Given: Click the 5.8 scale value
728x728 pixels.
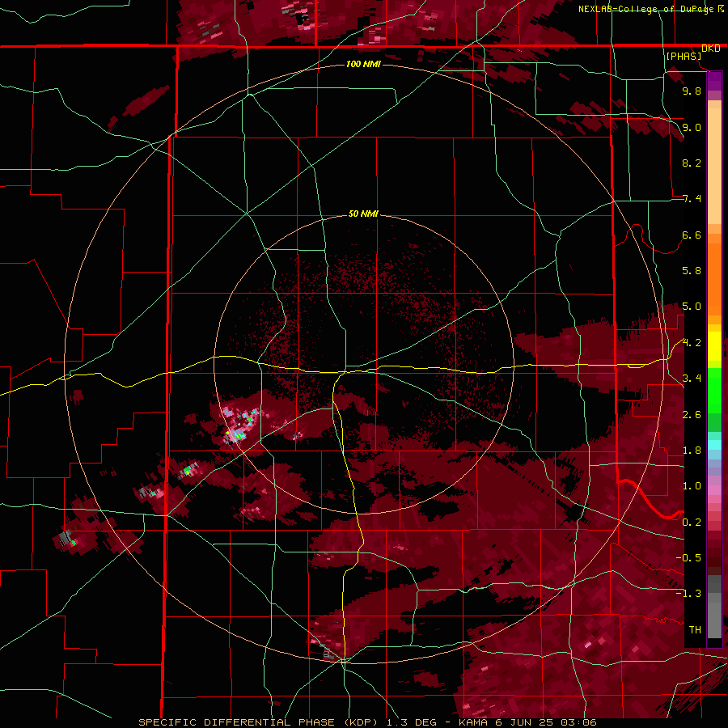Looking at the screenshot, I should (692, 271).
